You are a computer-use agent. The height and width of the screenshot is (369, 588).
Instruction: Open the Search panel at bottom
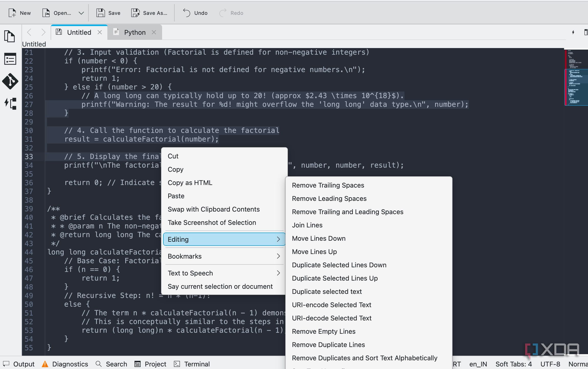pyautogui.click(x=111, y=364)
